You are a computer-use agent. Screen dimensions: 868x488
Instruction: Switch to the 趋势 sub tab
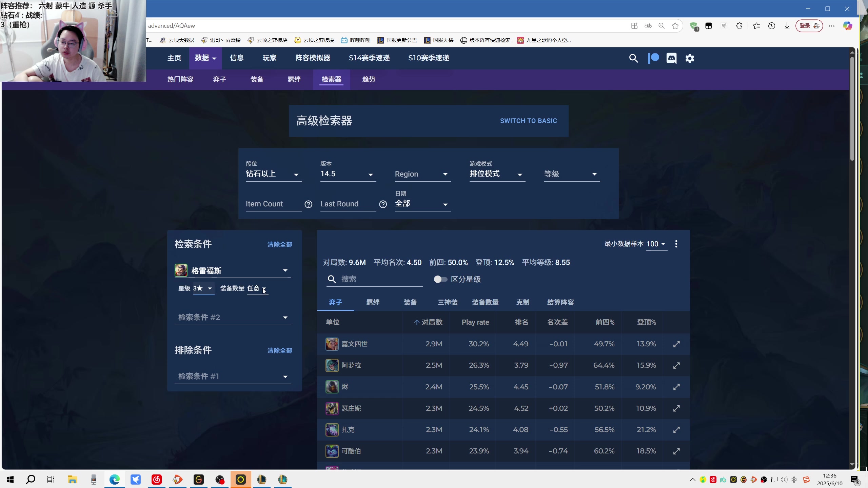(369, 79)
